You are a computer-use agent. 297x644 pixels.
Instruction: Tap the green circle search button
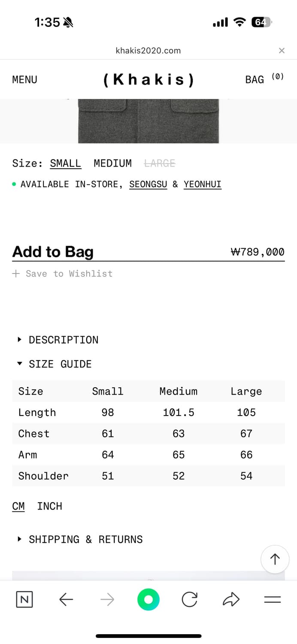click(x=148, y=599)
